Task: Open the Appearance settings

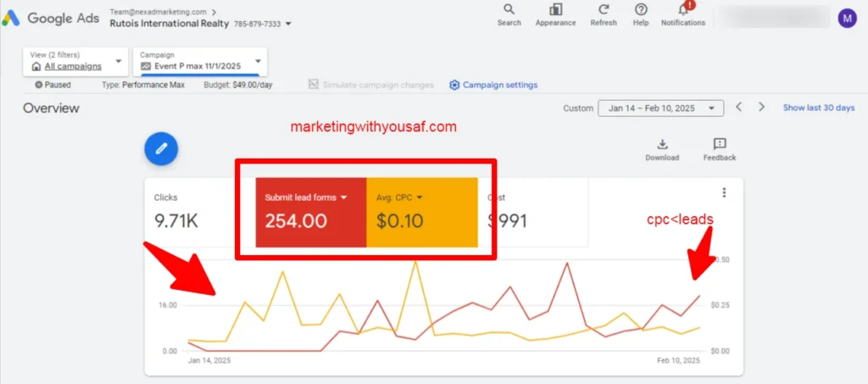Action: (555, 15)
